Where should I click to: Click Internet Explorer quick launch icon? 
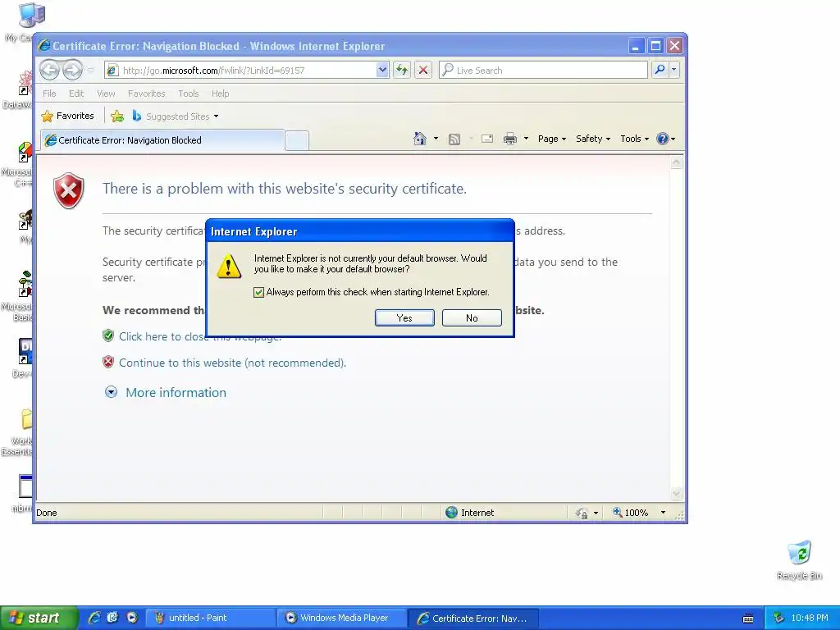coord(94,618)
